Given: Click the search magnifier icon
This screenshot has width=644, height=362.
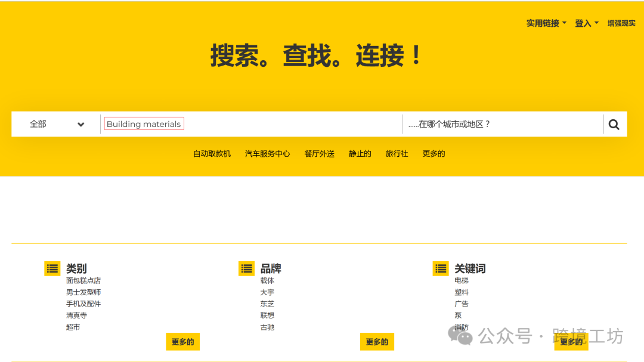Looking at the screenshot, I should pos(614,124).
